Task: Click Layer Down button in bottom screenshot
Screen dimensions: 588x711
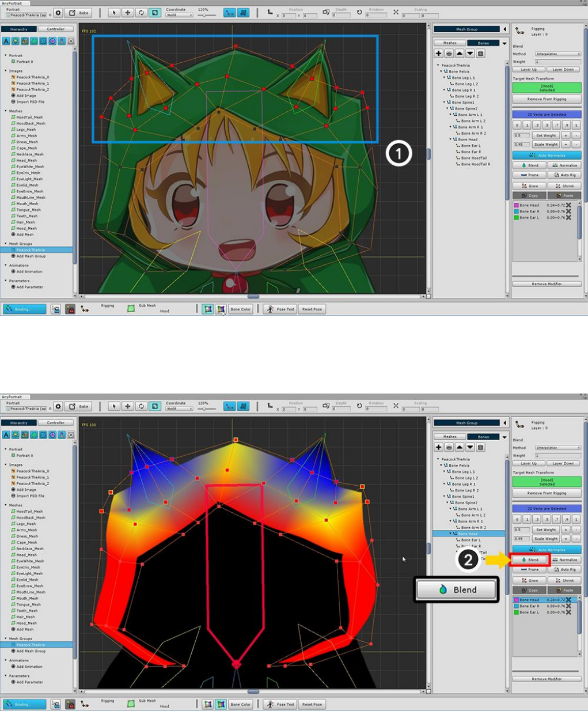Action: point(563,463)
